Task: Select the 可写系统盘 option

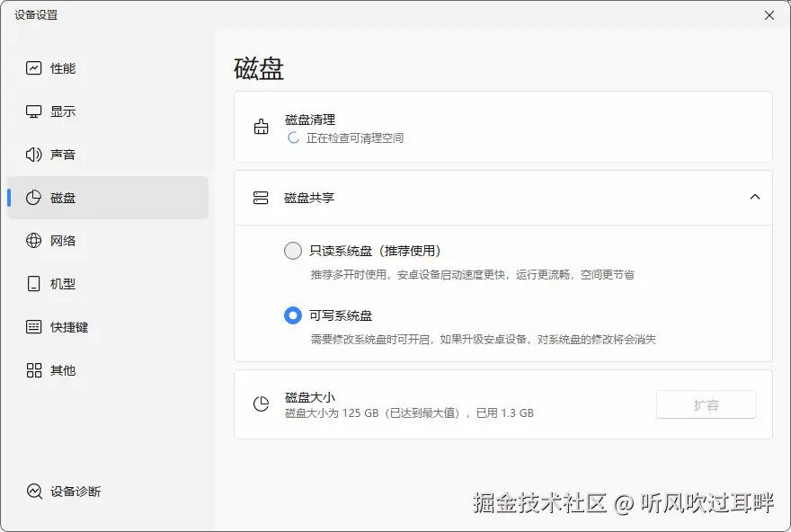Action: [293, 316]
